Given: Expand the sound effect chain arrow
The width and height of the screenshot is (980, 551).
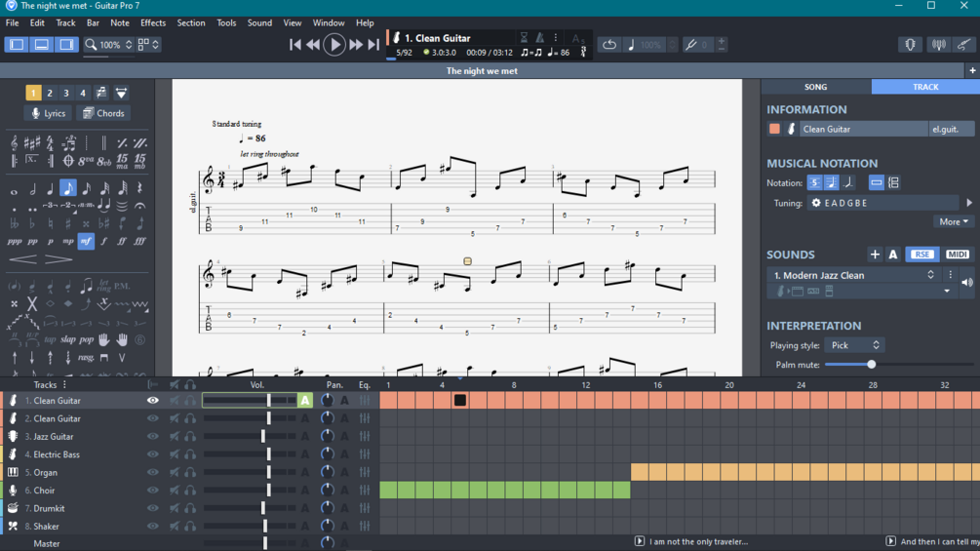Looking at the screenshot, I should tap(947, 292).
